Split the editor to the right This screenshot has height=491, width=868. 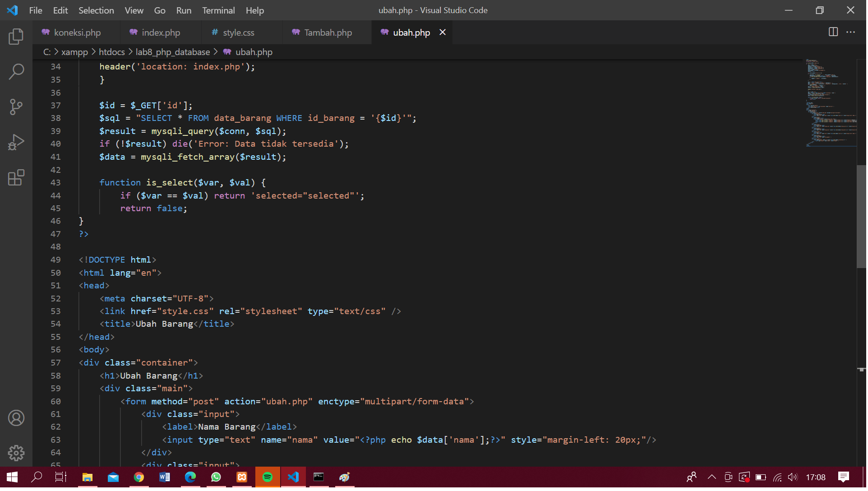click(x=833, y=32)
